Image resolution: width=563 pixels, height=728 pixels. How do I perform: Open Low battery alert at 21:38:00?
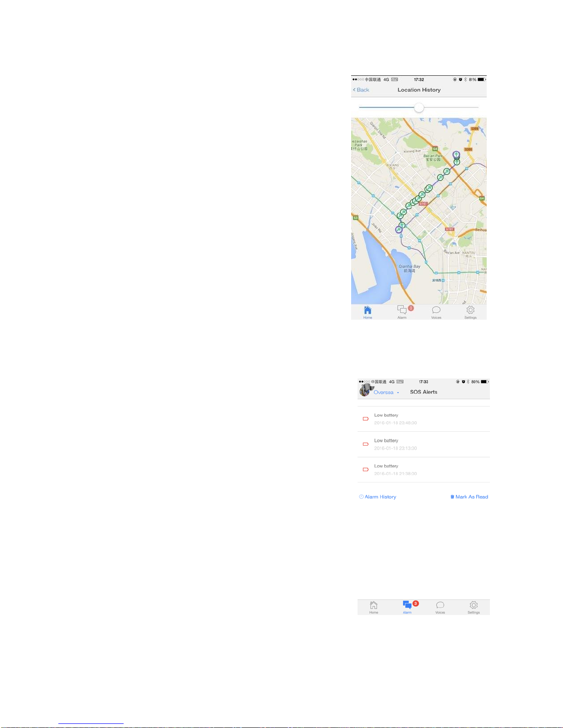(x=424, y=469)
